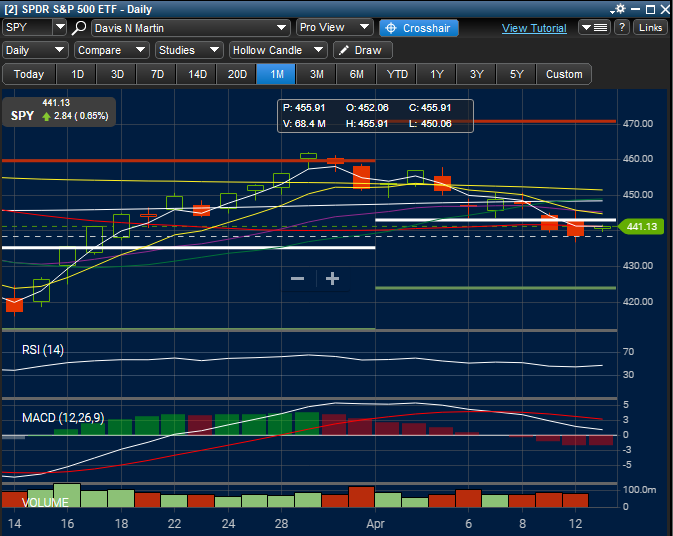Click the Links button
The height and width of the screenshot is (536, 673).
tap(650, 28)
